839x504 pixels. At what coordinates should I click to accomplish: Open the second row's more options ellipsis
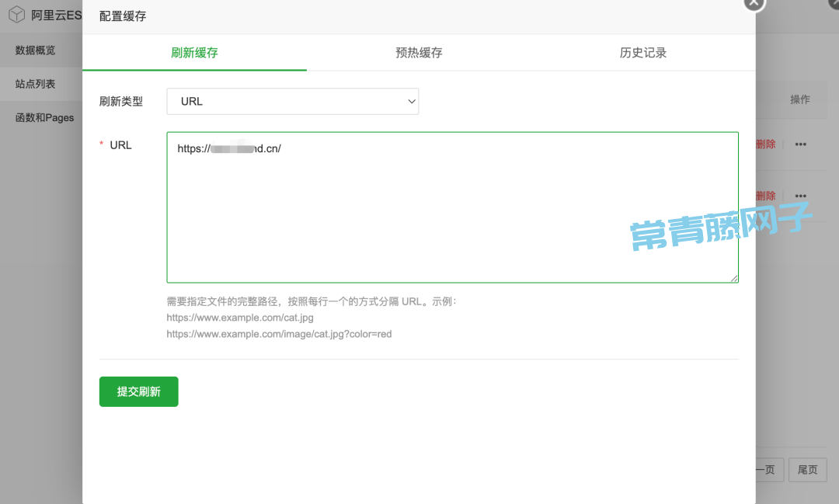coord(800,196)
